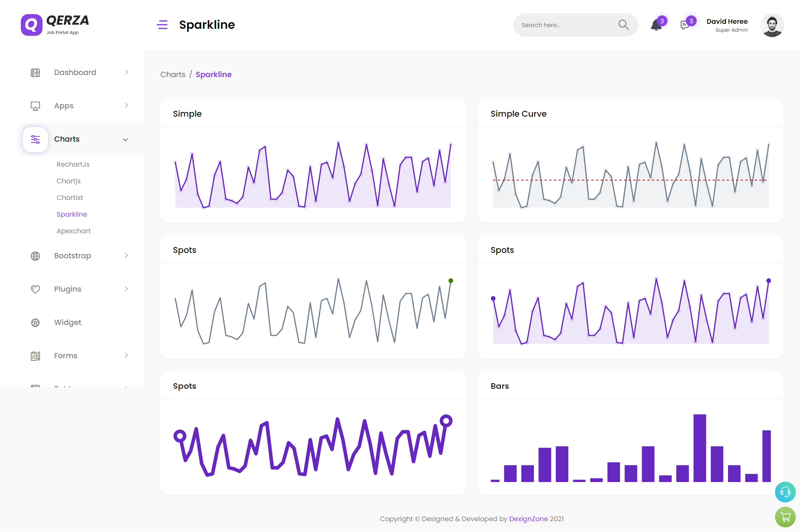Select the Chartjs submenu item
The width and height of the screenshot is (800, 532).
pos(68,181)
